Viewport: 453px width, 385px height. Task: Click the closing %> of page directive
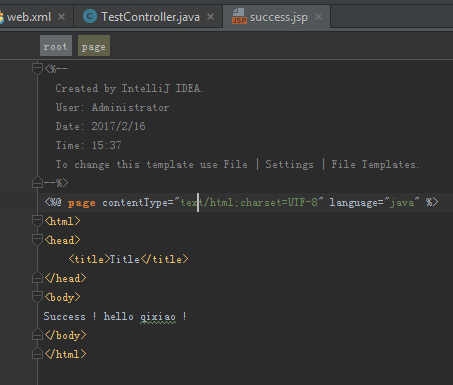click(x=432, y=202)
